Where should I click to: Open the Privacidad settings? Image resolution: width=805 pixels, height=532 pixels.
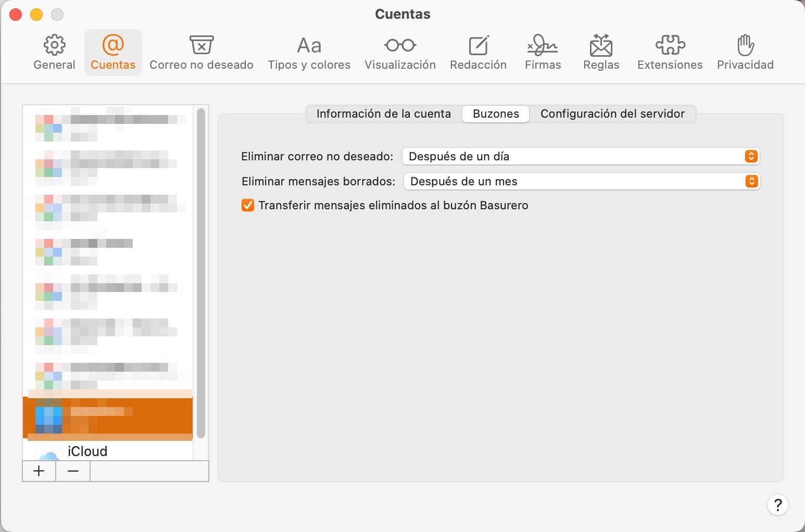(745, 51)
